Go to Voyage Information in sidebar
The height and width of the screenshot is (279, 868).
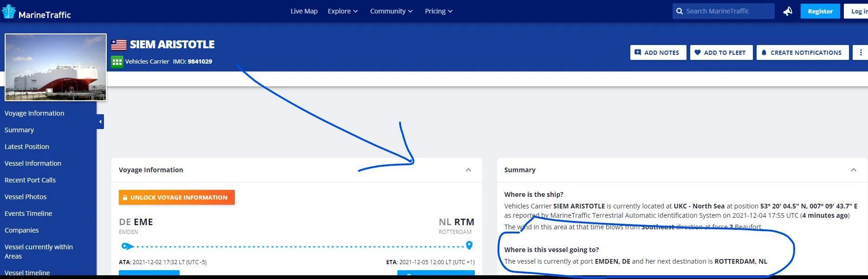click(34, 113)
